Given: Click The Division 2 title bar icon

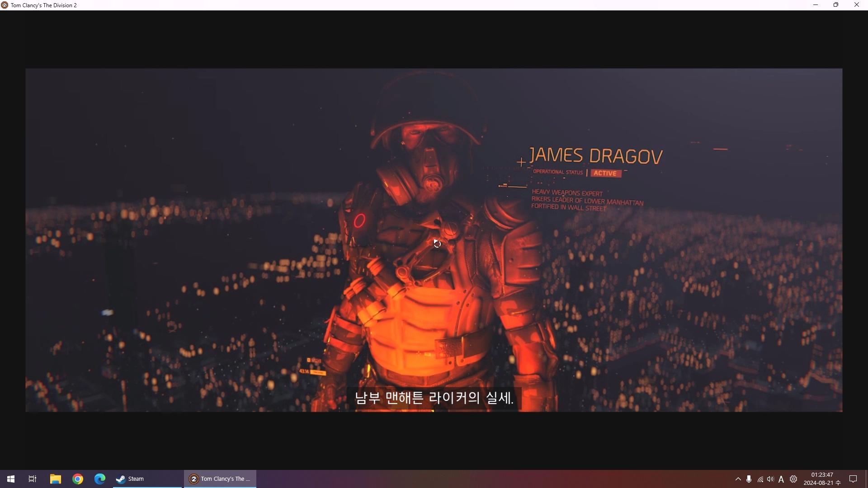Looking at the screenshot, I should click(5, 5).
